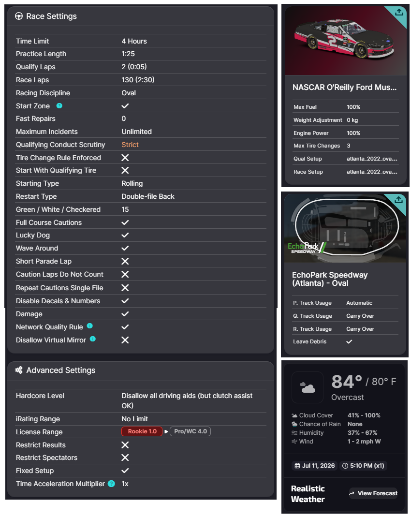The width and height of the screenshot is (411, 532).
Task: Click the info icon beside Network Quality Rule
Action: click(x=90, y=325)
